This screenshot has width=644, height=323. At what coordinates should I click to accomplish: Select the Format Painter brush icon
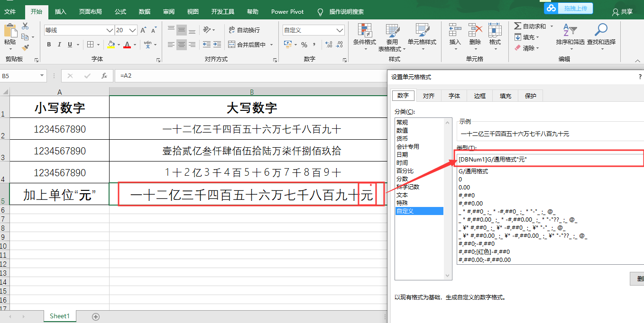tap(25, 47)
